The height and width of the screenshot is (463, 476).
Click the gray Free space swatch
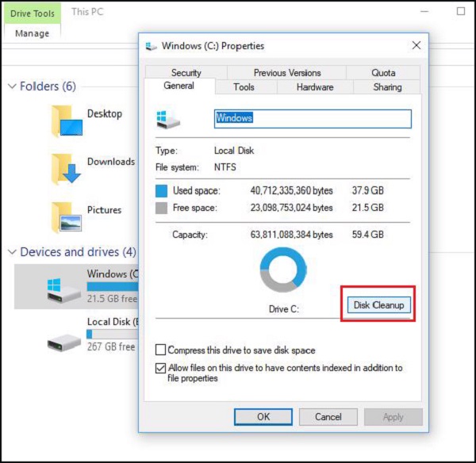click(x=161, y=209)
